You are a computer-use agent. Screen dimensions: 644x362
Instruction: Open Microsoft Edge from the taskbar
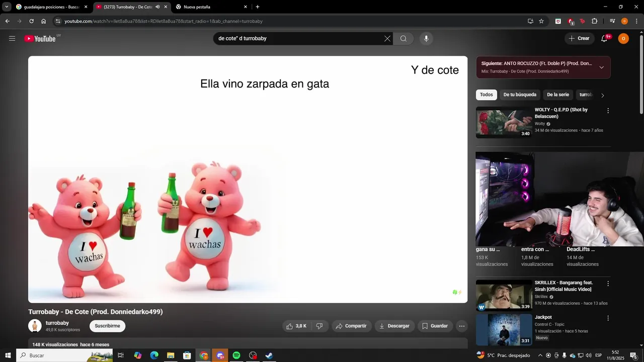(x=154, y=355)
